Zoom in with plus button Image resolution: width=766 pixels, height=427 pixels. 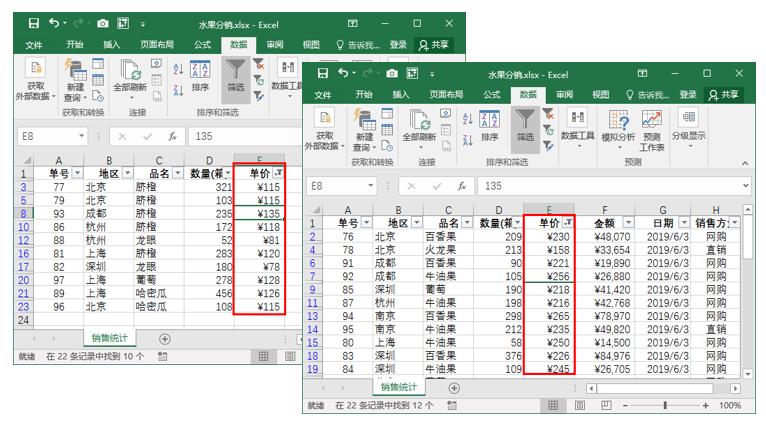tap(705, 406)
